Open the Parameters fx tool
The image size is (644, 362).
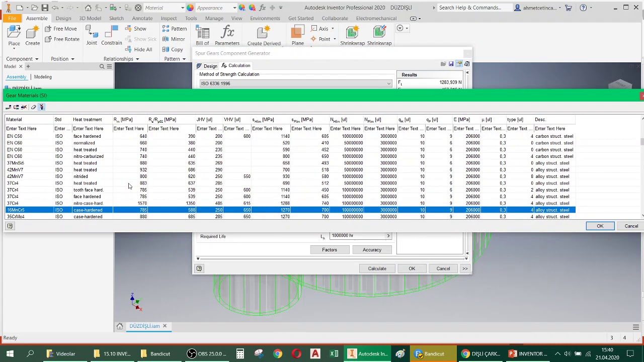[x=227, y=36]
